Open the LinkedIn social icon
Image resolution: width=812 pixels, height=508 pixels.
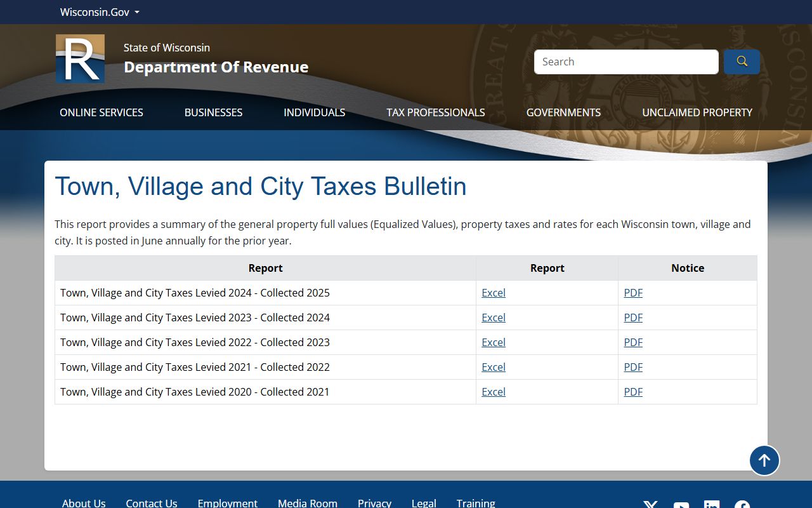(712, 505)
